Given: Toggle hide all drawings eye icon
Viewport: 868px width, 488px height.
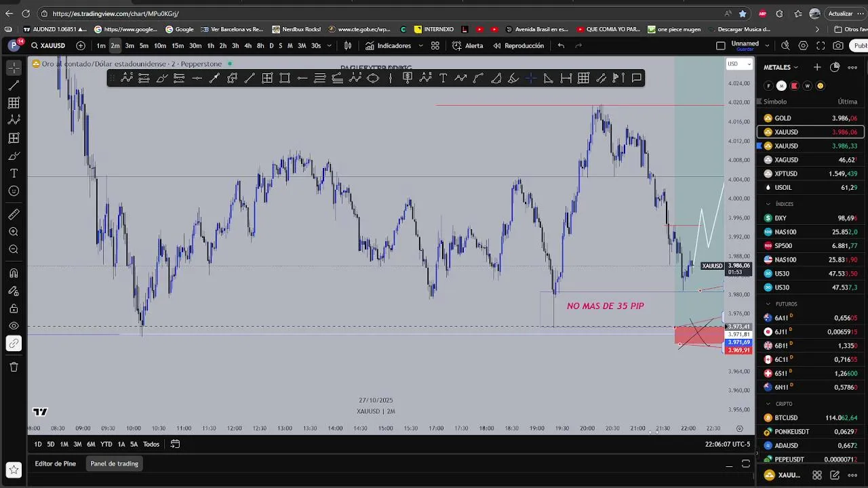Looking at the screenshot, I should [14, 326].
